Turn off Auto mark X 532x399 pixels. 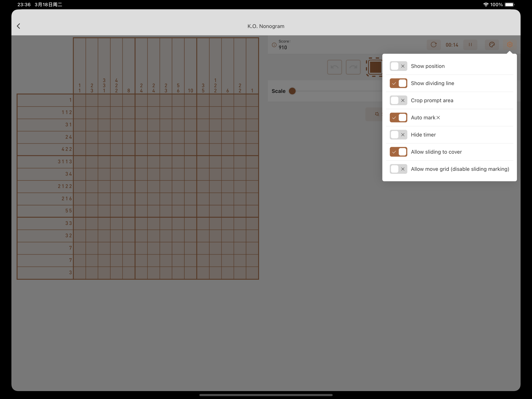398,118
